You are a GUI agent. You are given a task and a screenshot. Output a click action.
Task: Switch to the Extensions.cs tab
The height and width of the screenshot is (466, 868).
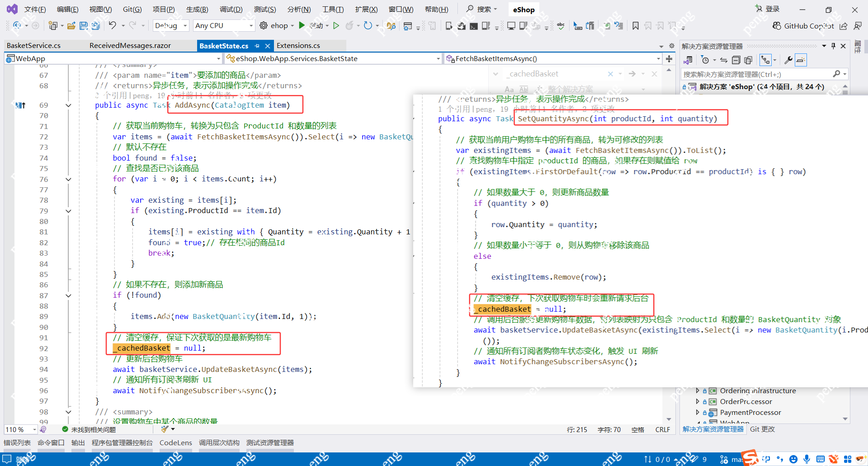tap(298, 46)
